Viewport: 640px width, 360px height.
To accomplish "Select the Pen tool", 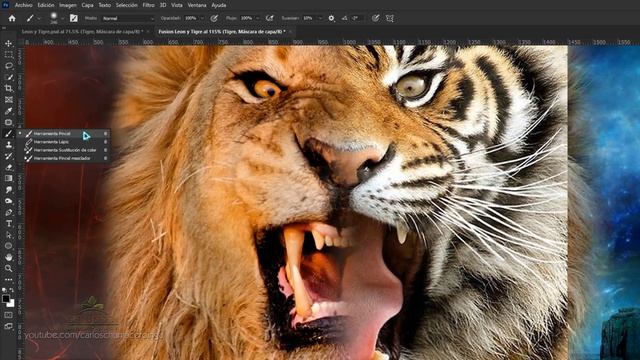I will tap(9, 212).
